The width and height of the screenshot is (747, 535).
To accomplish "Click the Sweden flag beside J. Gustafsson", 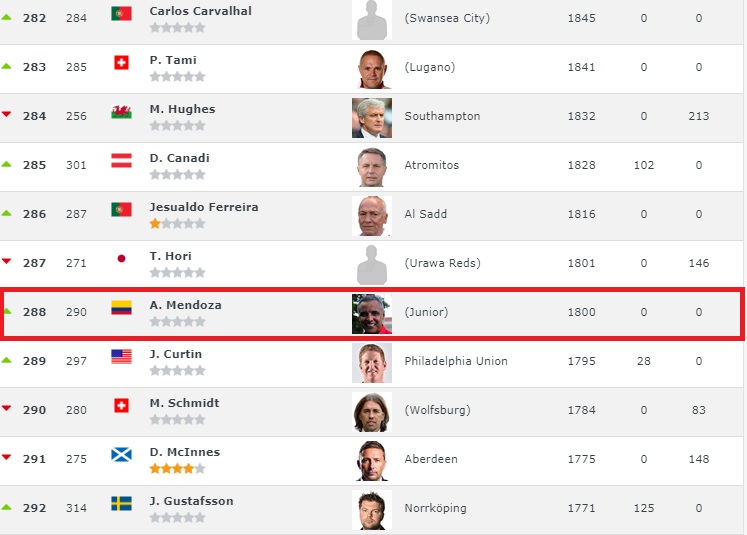I will coord(121,504).
